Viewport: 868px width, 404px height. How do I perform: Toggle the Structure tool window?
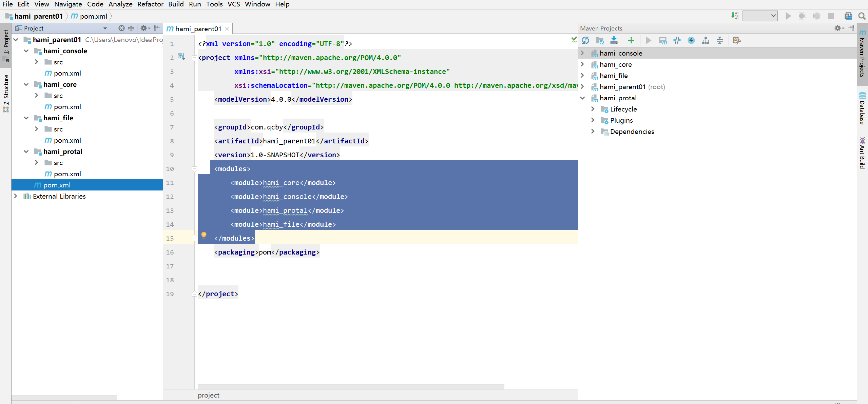6,93
